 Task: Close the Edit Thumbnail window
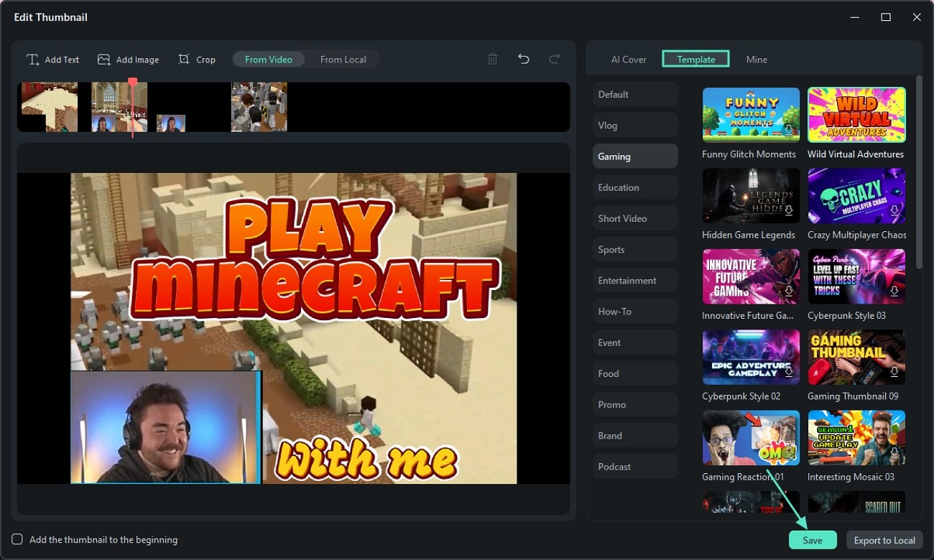(917, 17)
